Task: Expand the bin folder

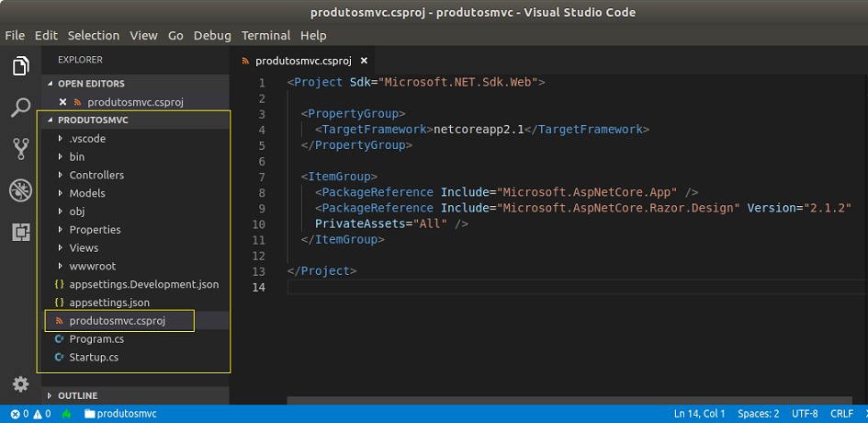Action: [x=61, y=157]
